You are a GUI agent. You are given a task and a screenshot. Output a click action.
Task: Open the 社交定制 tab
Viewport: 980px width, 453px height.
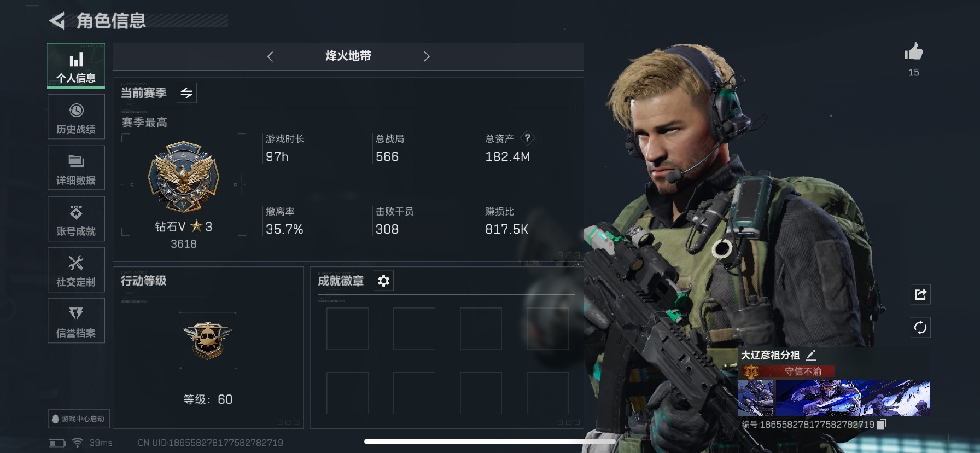coord(76,270)
